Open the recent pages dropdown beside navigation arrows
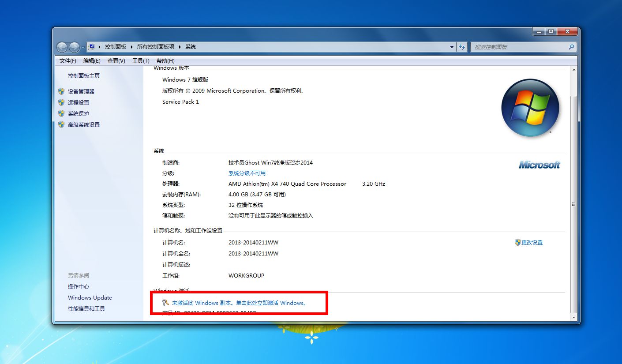The width and height of the screenshot is (622, 364). coord(82,47)
